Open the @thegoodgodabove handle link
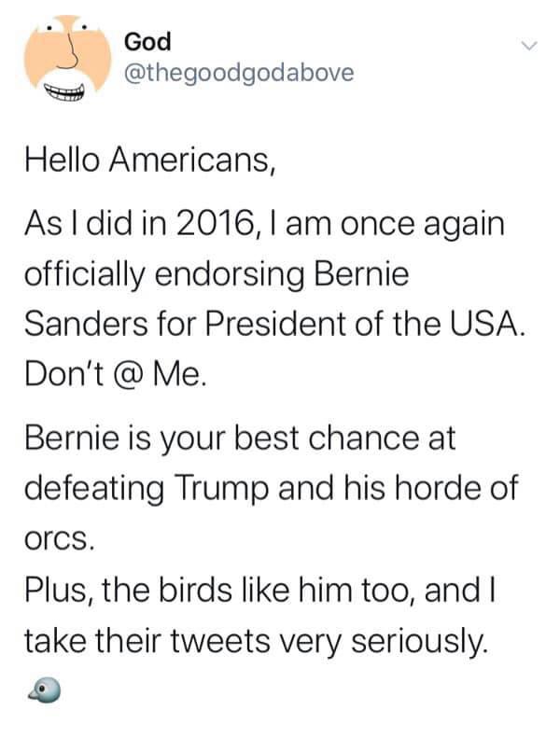This screenshot has width=560, height=738. 239,74
